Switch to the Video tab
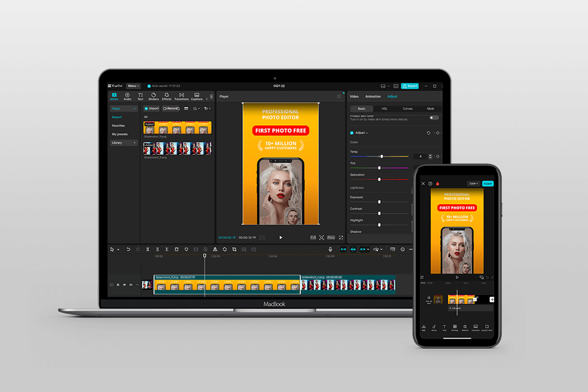The image size is (588, 392). pyautogui.click(x=354, y=96)
